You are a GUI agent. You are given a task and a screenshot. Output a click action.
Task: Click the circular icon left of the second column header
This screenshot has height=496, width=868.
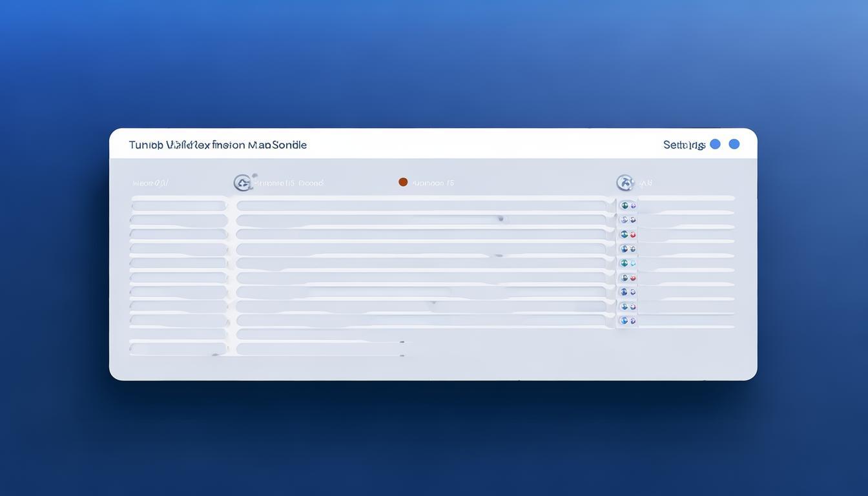point(242,183)
